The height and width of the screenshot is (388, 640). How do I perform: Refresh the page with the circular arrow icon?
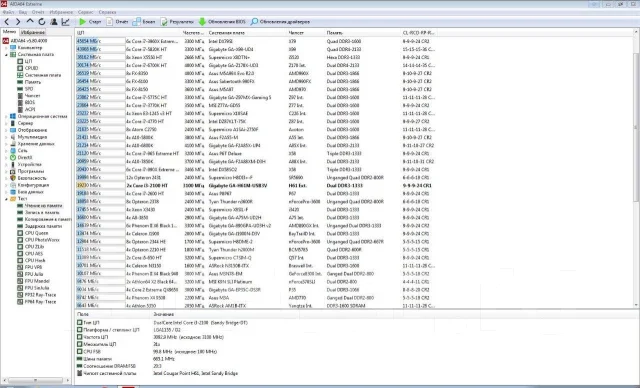click(x=42, y=22)
